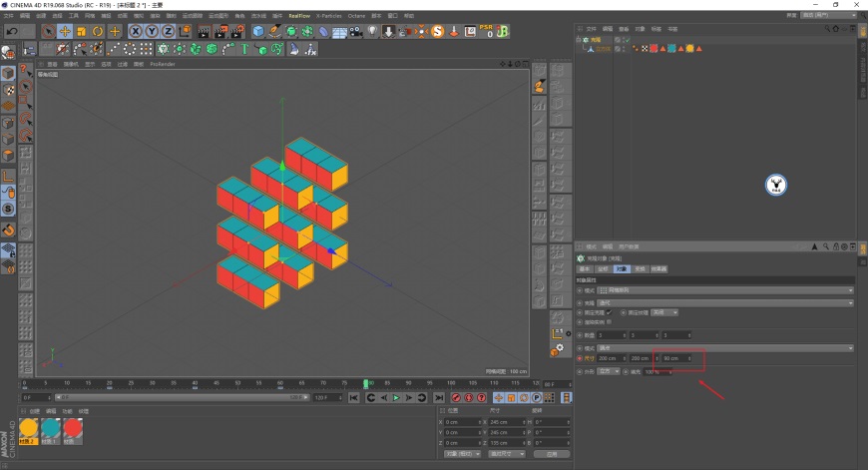Select the teal material swatch
The image size is (868, 470).
coord(50,431)
